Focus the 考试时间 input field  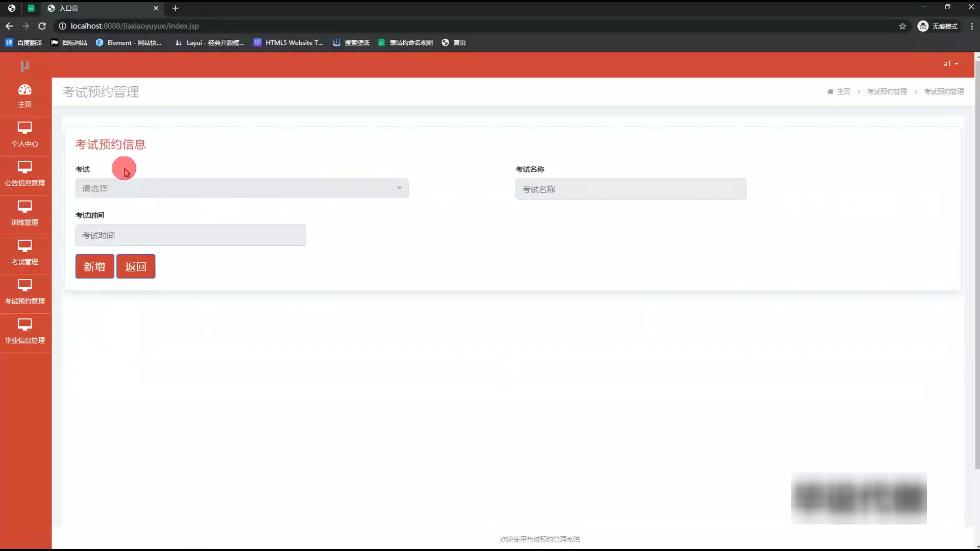click(190, 235)
